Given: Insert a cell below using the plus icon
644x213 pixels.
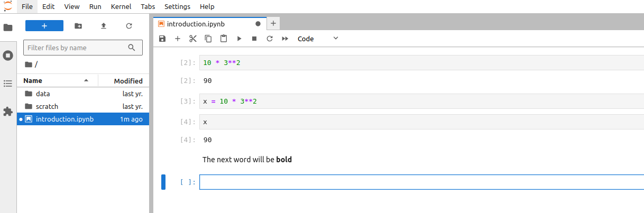Looking at the screenshot, I should point(178,39).
